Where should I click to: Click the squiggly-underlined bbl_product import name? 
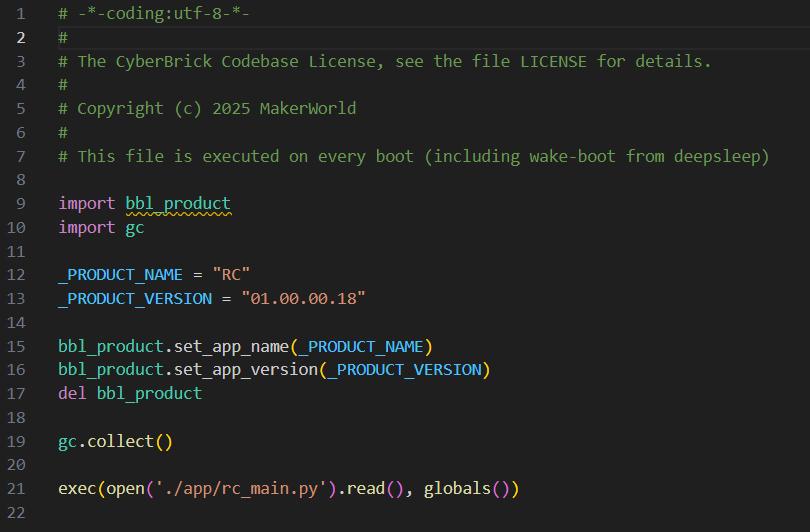pyautogui.click(x=177, y=204)
